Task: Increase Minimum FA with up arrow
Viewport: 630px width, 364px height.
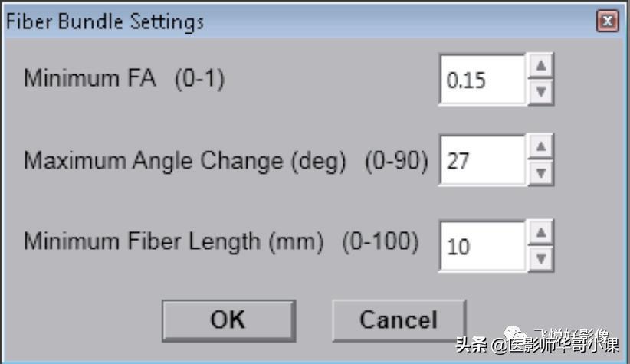Action: click(x=541, y=67)
